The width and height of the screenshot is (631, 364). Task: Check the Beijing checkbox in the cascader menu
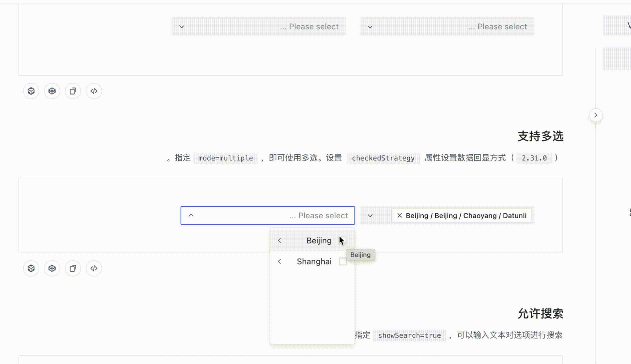343,240
